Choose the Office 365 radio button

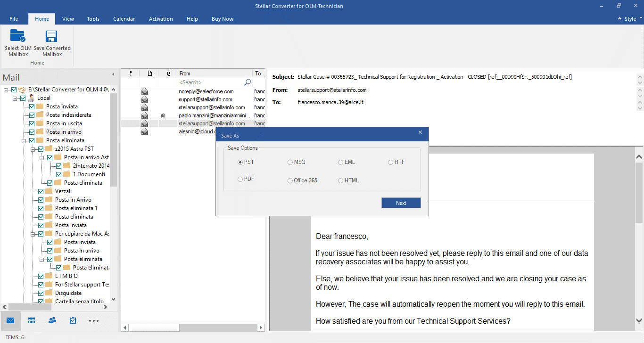pyautogui.click(x=290, y=180)
